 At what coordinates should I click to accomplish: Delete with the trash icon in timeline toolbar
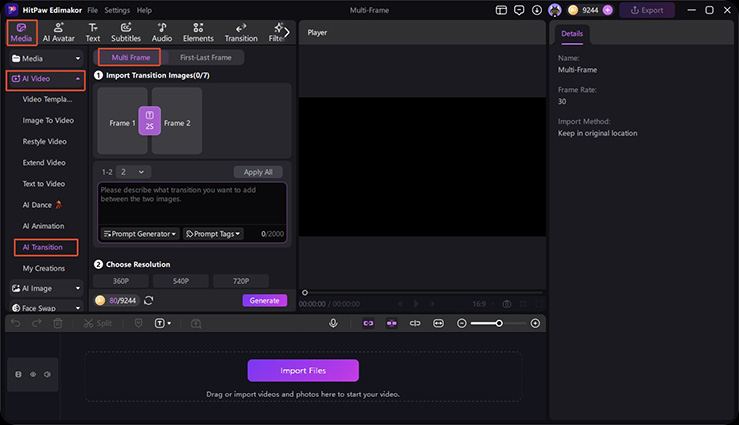coord(57,323)
